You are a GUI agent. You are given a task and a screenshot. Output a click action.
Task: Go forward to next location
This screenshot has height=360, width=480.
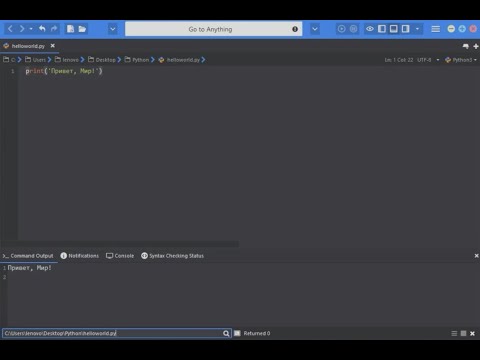tap(22, 29)
